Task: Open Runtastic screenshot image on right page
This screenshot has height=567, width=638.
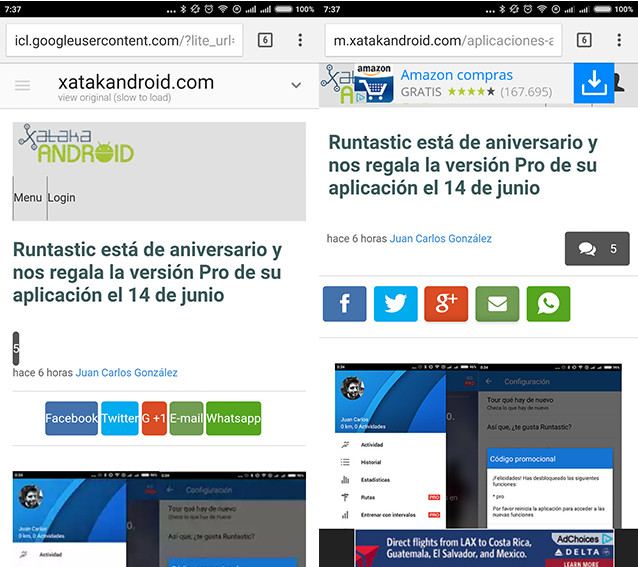Action: tap(478, 446)
